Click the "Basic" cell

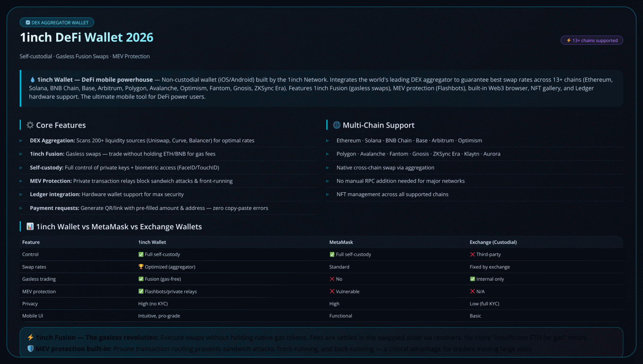475,316
